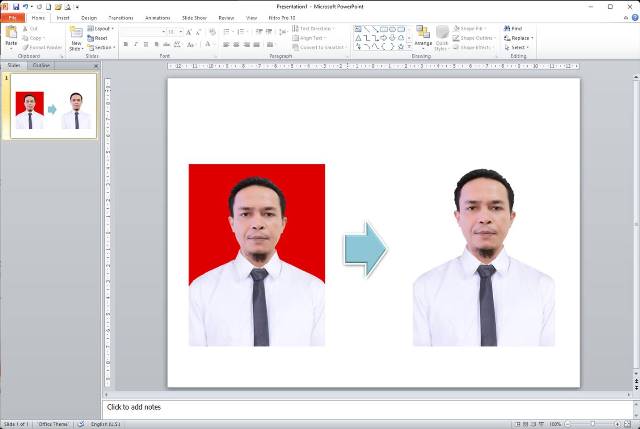Open the Animations tab

[158, 18]
